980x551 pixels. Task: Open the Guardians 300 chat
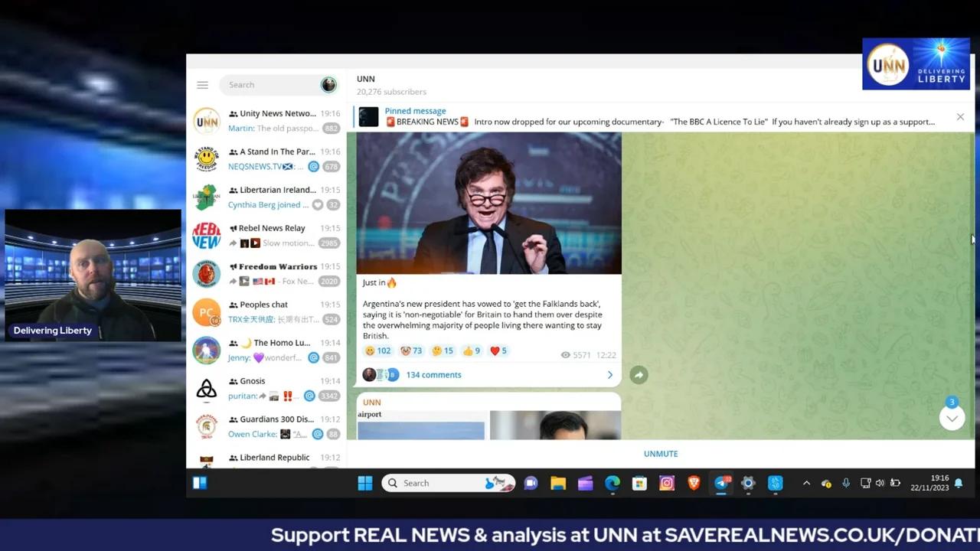coord(267,427)
